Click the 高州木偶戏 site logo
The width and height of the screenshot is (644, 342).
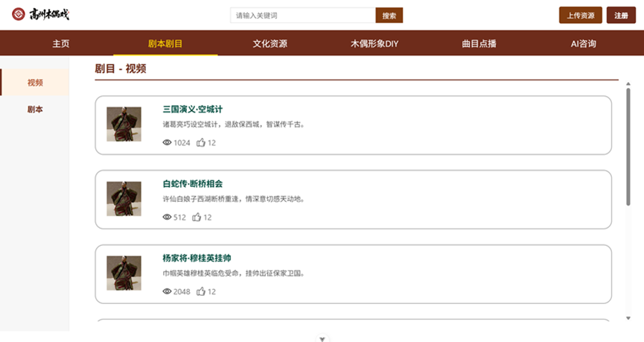coord(40,15)
